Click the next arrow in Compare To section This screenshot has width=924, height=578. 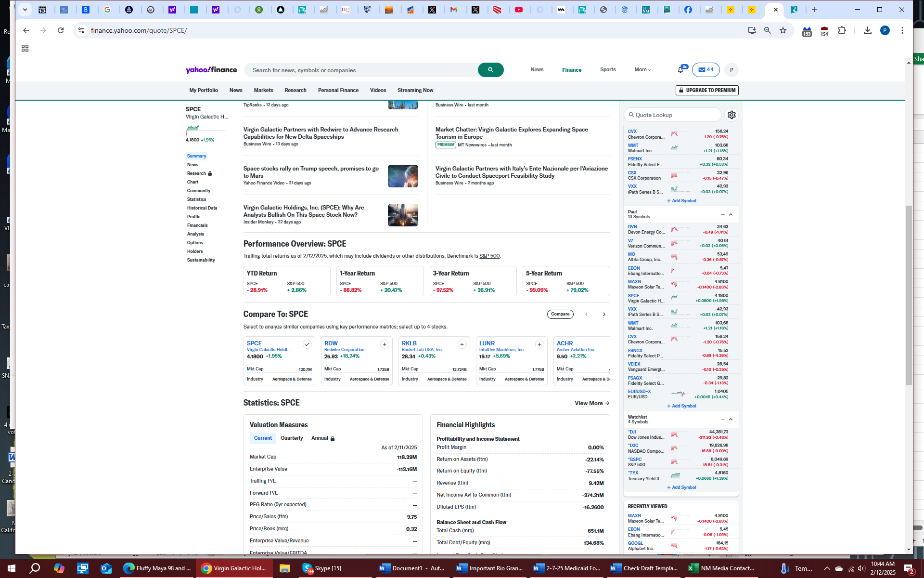point(604,314)
